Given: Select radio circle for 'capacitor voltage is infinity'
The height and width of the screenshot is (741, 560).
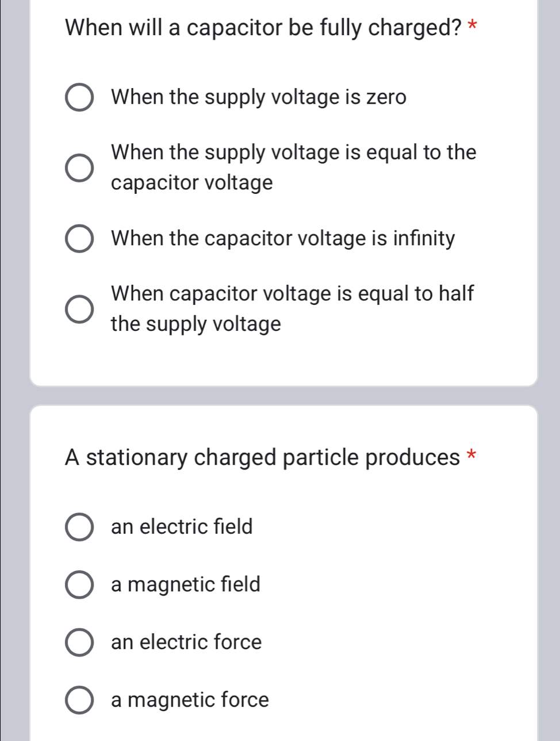Looking at the screenshot, I should coord(79,239).
